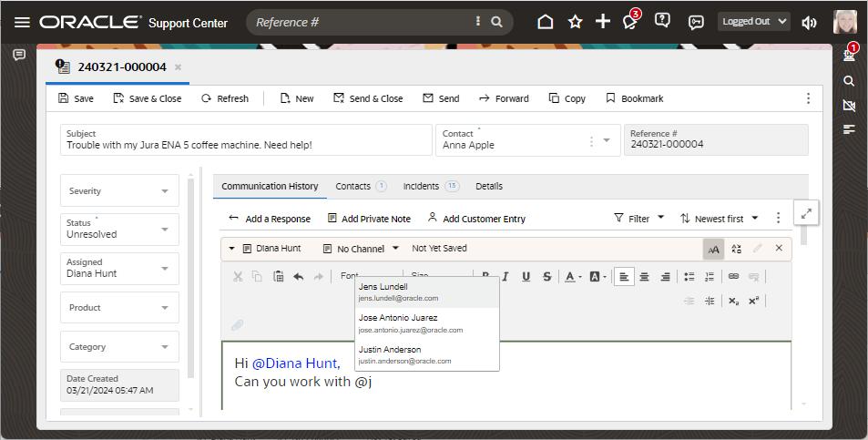
Task: Click the left sidebar chat bubble icon
Action: point(19,55)
